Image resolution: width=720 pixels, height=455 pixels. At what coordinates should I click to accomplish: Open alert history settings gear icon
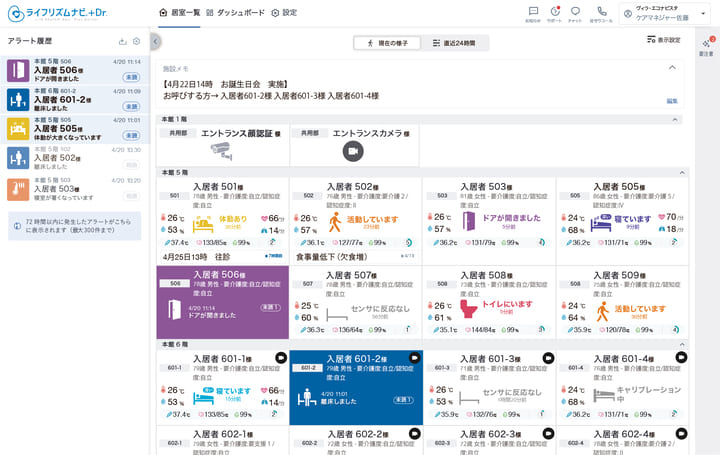(x=136, y=41)
